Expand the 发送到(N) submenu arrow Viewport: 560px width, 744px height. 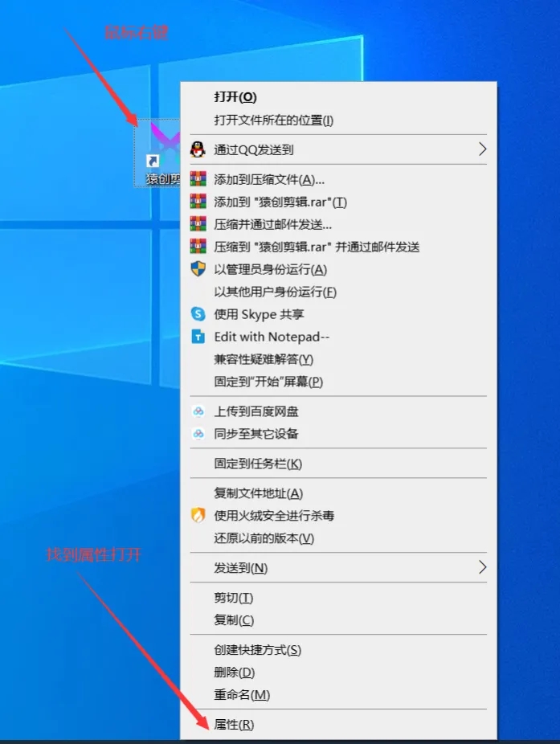(482, 568)
